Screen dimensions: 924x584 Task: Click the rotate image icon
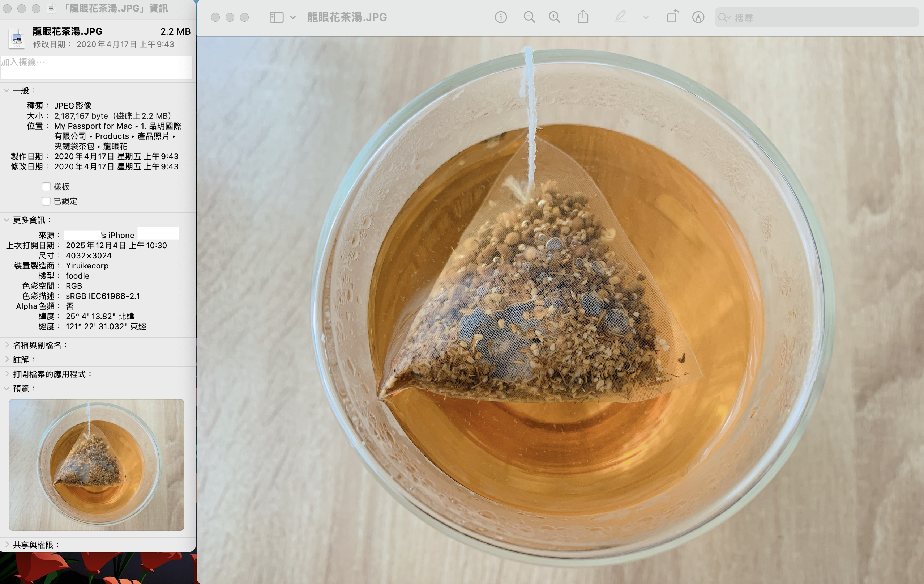(x=673, y=17)
